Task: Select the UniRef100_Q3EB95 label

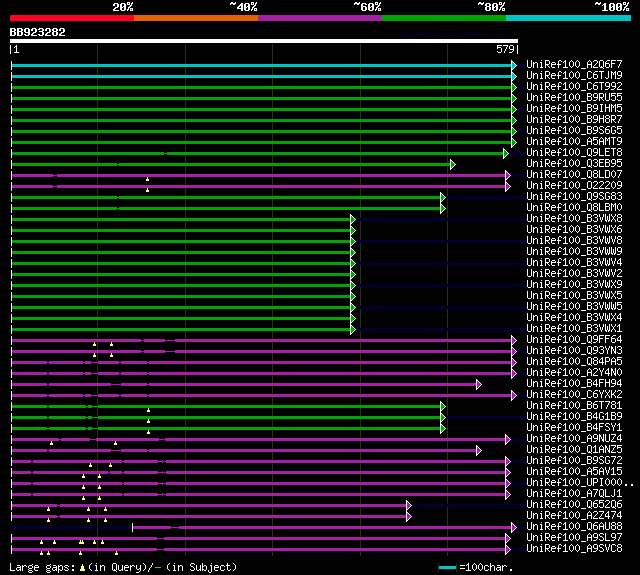Action: point(574,164)
